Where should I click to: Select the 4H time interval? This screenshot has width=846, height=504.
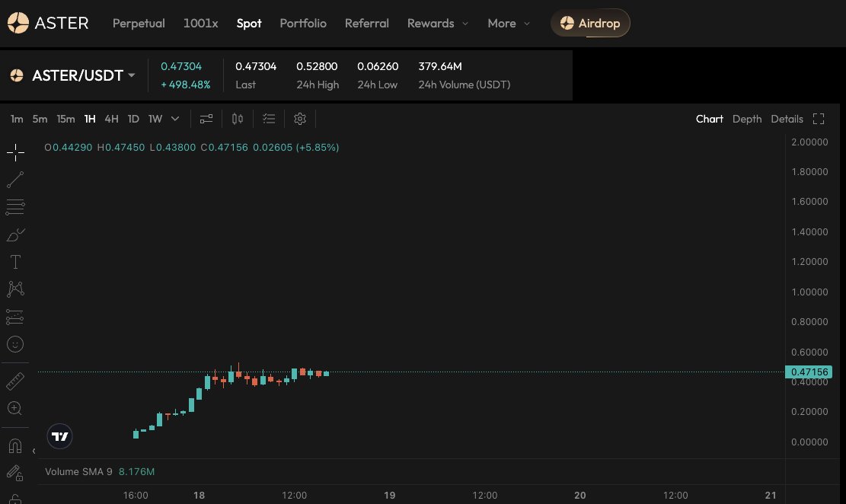(111, 119)
